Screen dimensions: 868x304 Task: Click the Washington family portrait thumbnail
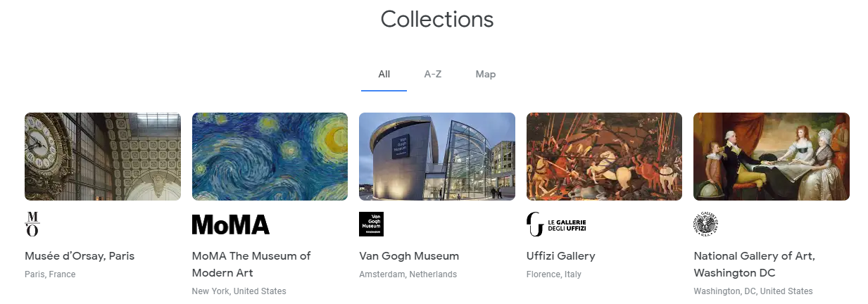pos(772,156)
